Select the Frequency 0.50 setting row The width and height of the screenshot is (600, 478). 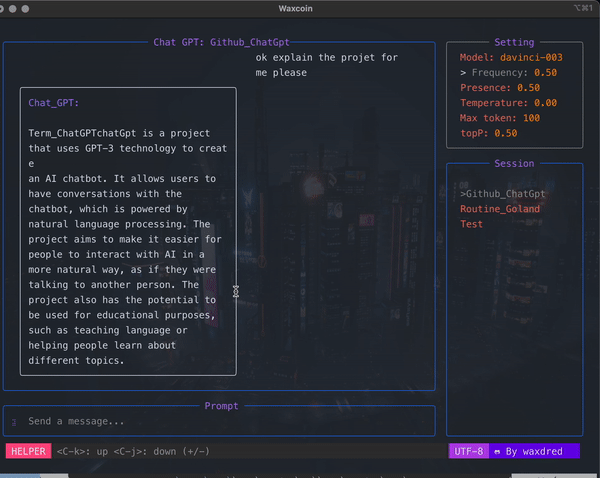click(509, 73)
